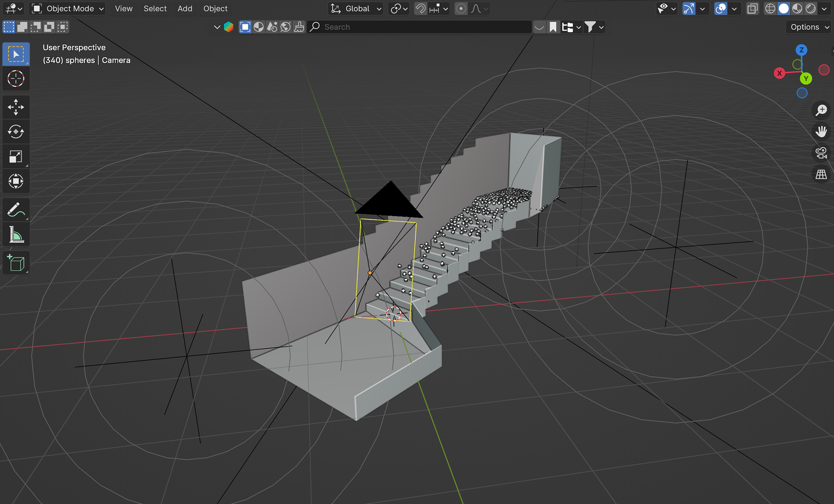Pick the 3D Cursor tool
This screenshot has height=504, width=834.
[x=16, y=79]
